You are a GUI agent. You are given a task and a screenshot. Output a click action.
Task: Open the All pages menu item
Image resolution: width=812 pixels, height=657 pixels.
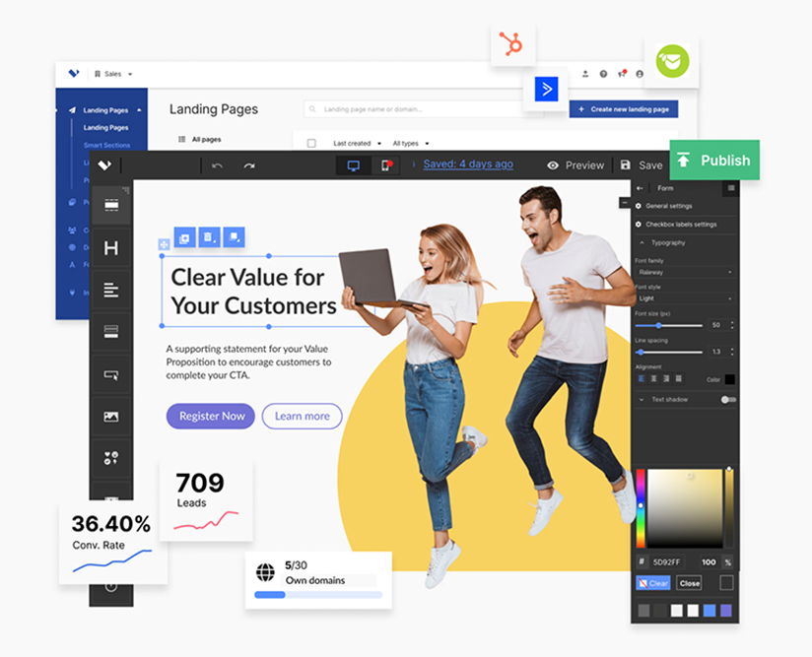[x=205, y=140]
